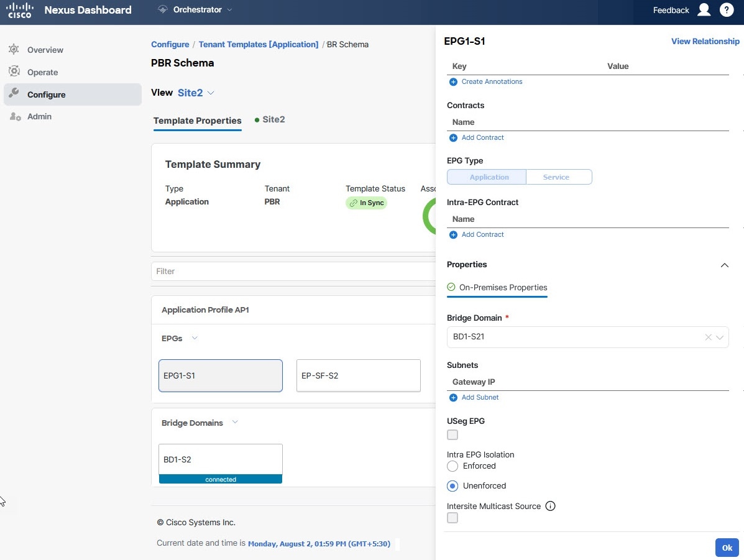
Task: Set EPG Type to Service
Action: (559, 177)
